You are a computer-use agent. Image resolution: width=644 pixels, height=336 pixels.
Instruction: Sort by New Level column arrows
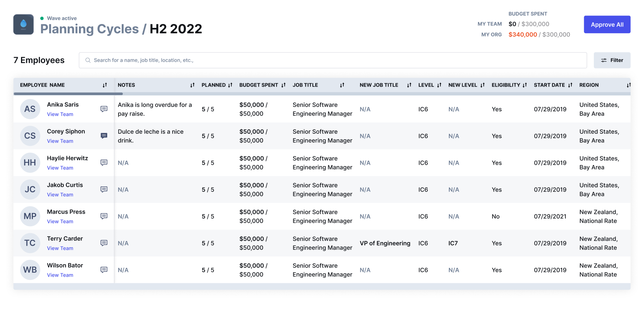tap(482, 85)
